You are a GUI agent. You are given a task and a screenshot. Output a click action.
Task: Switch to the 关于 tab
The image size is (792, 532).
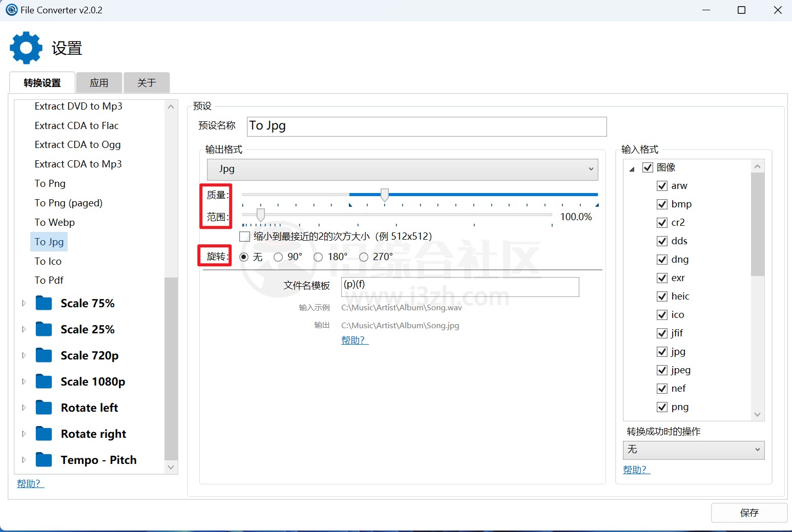[x=147, y=82]
